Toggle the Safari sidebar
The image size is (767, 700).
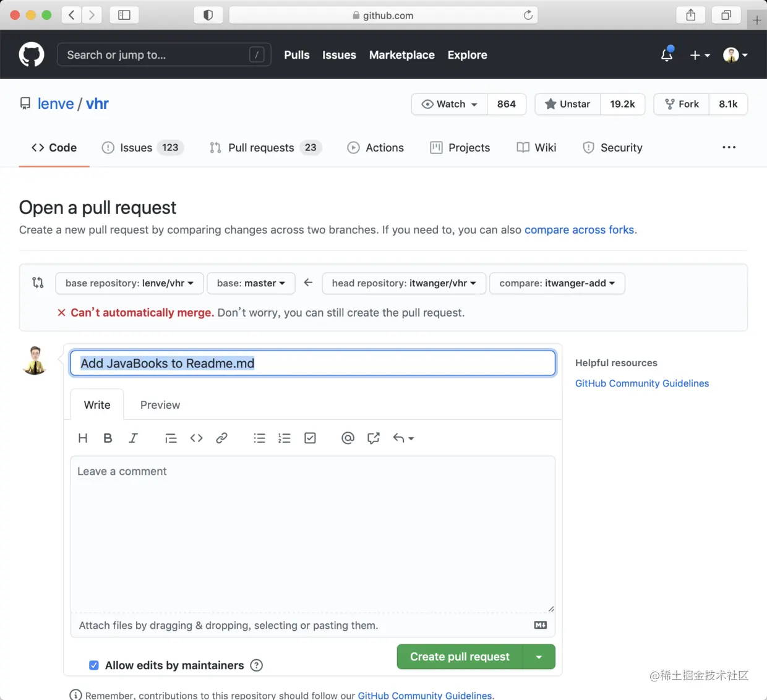point(124,15)
